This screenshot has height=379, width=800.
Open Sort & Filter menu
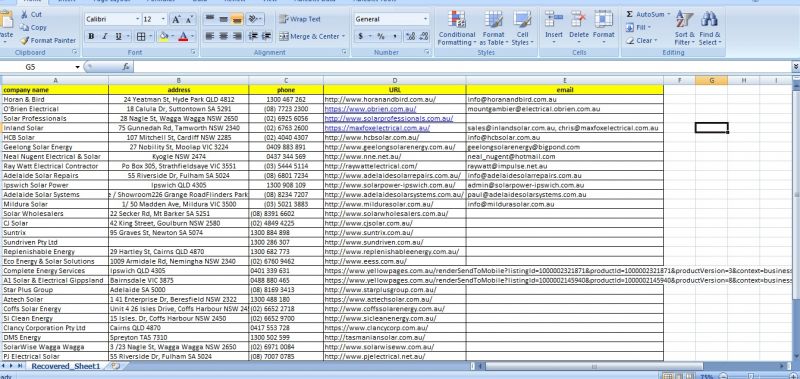[x=684, y=28]
